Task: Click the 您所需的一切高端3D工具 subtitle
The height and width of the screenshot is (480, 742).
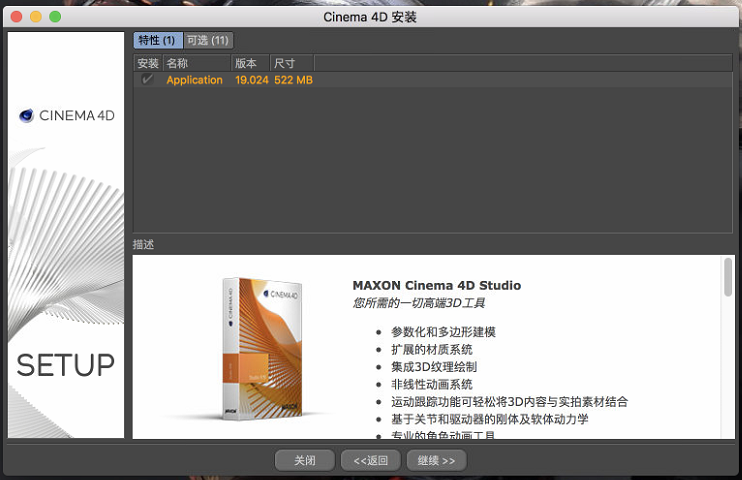Action: pyautogui.click(x=419, y=303)
